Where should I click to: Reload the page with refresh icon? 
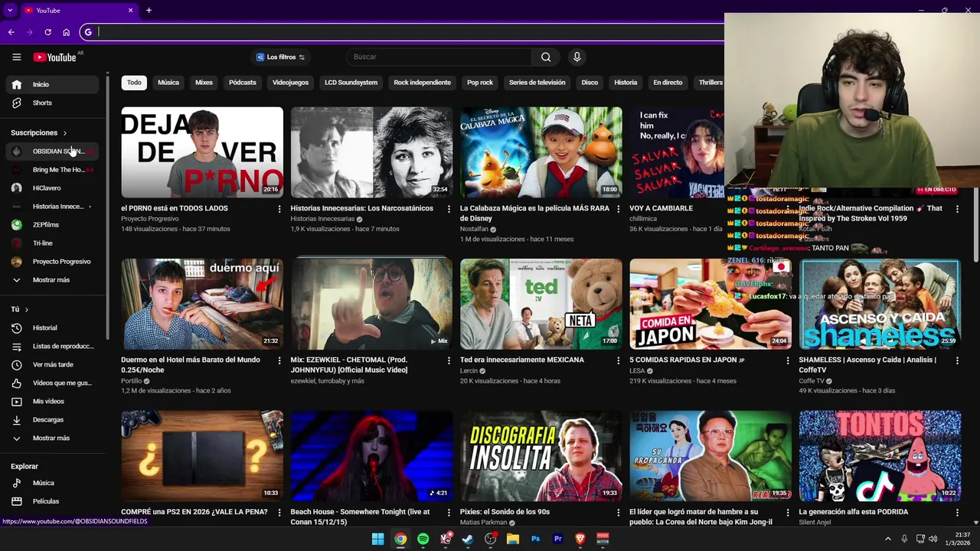coord(47,32)
